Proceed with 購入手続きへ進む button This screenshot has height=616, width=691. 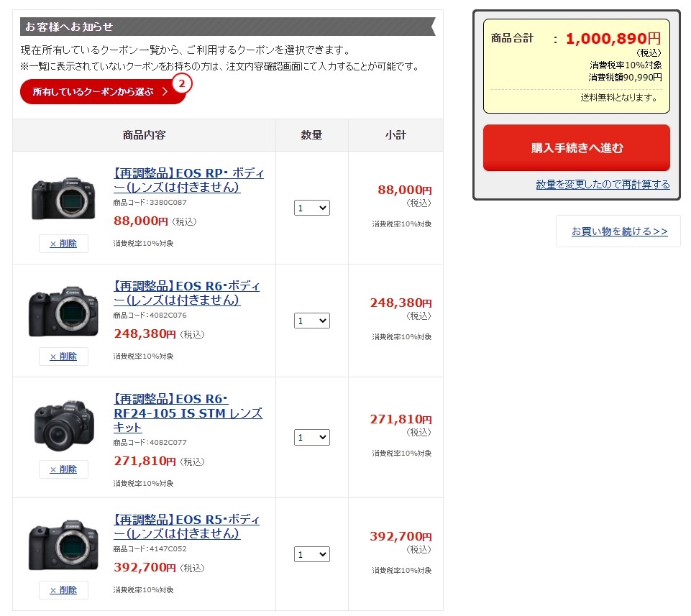point(576,148)
